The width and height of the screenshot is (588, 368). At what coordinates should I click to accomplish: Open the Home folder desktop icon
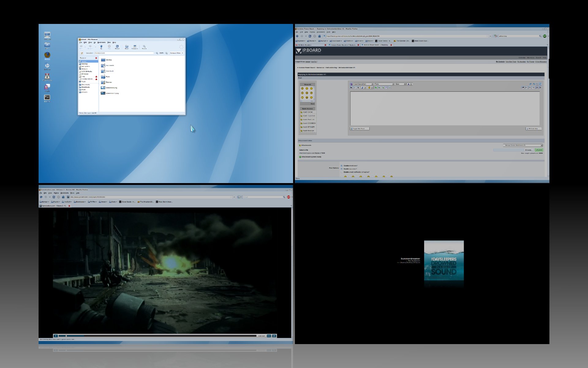47,45
